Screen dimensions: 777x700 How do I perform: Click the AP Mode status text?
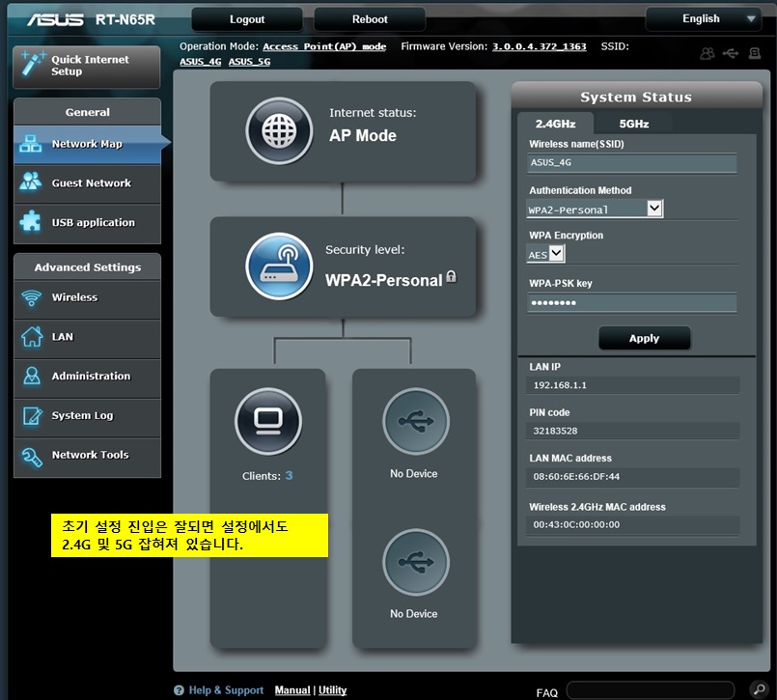click(363, 136)
